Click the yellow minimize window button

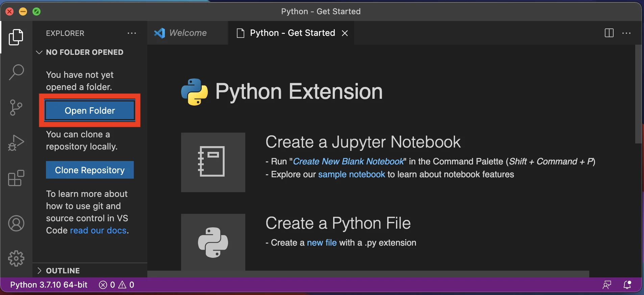(x=23, y=12)
